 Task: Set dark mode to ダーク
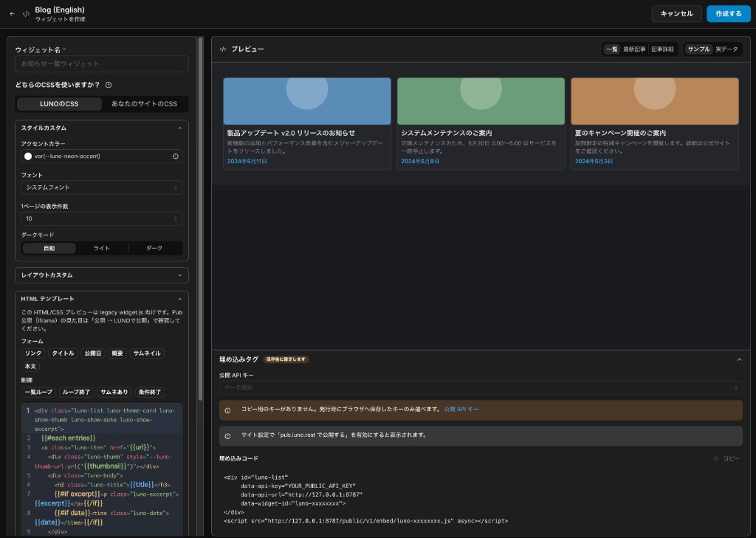[x=154, y=248]
